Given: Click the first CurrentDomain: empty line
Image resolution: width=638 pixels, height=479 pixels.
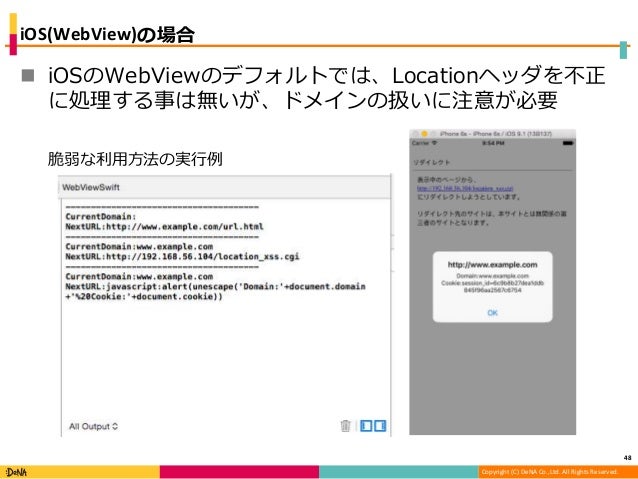Looking at the screenshot, I should click(101, 216).
